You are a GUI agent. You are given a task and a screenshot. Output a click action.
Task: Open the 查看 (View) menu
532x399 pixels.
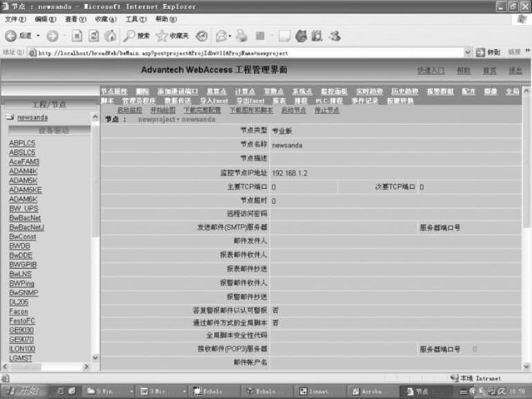[75, 19]
